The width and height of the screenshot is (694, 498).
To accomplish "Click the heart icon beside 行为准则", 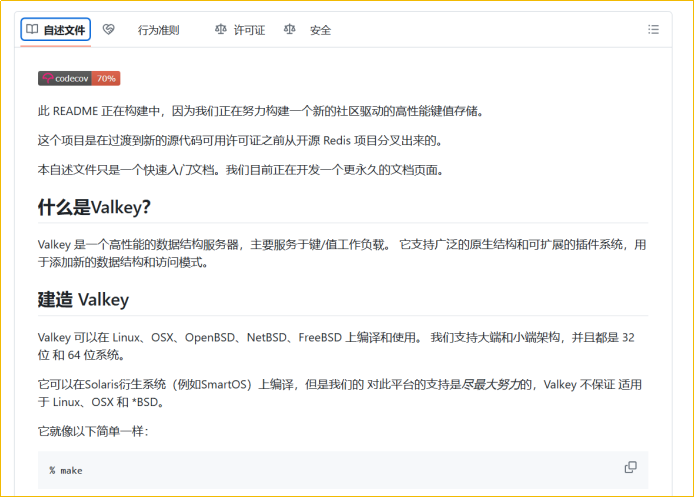I will tap(108, 29).
